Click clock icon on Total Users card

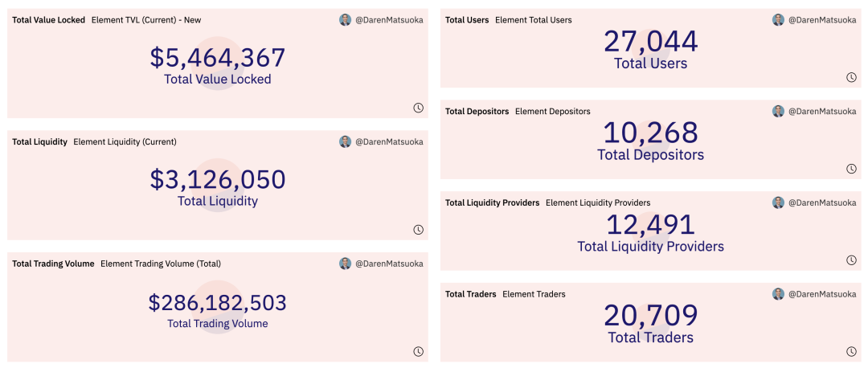[851, 77]
